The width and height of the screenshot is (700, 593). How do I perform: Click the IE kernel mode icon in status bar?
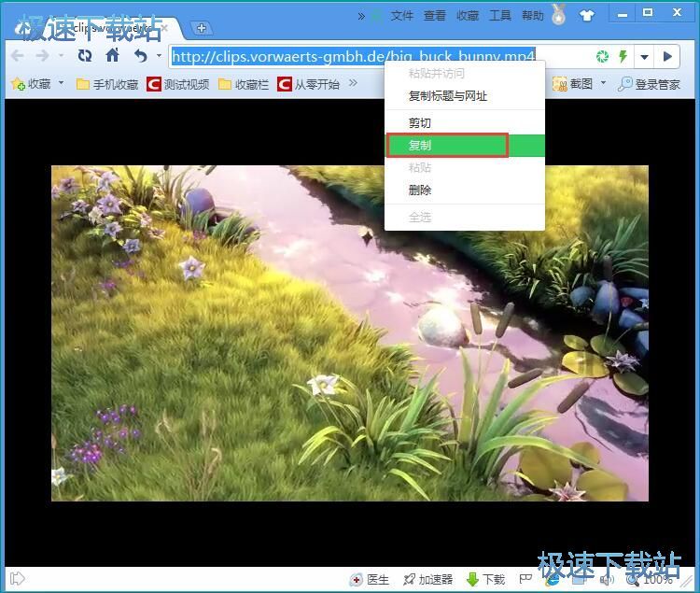click(x=553, y=580)
